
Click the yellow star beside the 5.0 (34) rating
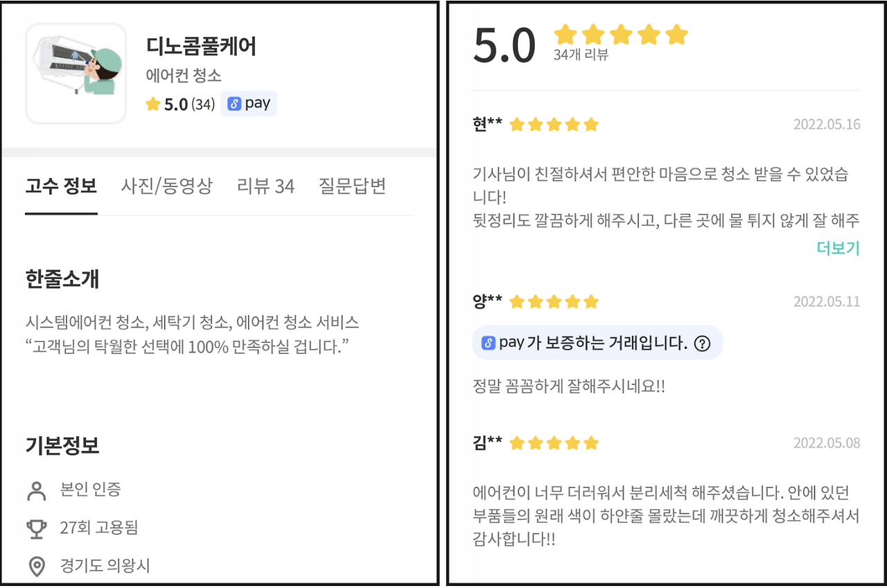[x=152, y=103]
